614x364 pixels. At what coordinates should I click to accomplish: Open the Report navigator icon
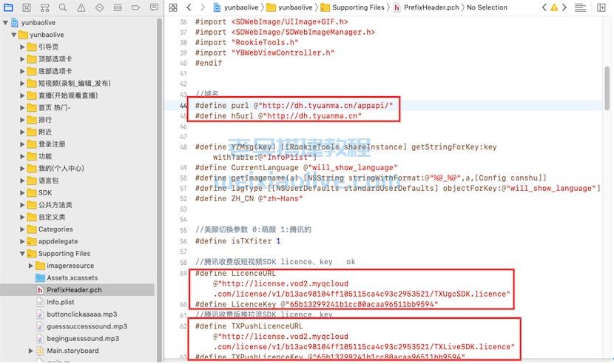154,7
